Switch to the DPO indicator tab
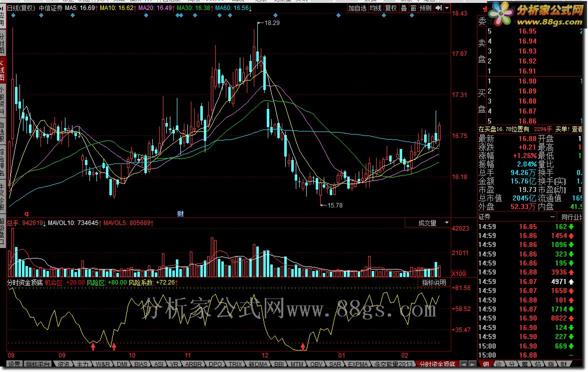Image resolution: width=588 pixels, height=372 pixels. (215, 364)
